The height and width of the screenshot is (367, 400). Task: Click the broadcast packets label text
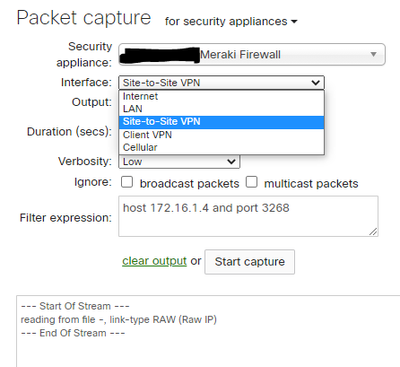pyautogui.click(x=189, y=184)
